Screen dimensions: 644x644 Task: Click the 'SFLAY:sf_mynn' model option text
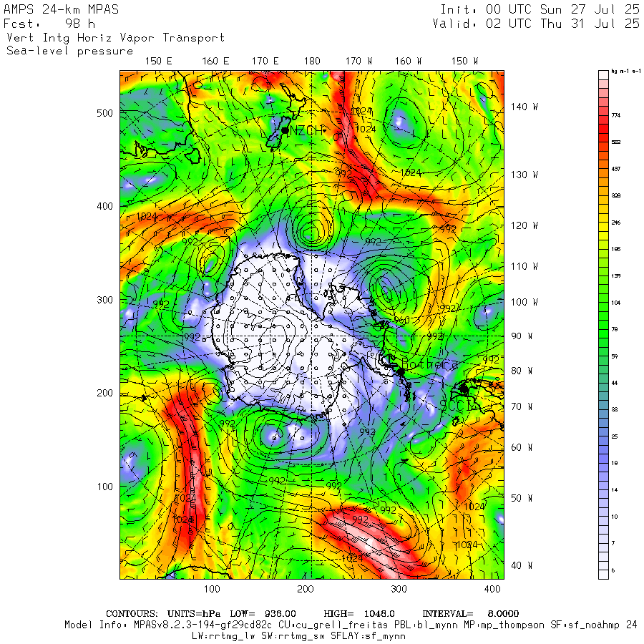click(369, 636)
